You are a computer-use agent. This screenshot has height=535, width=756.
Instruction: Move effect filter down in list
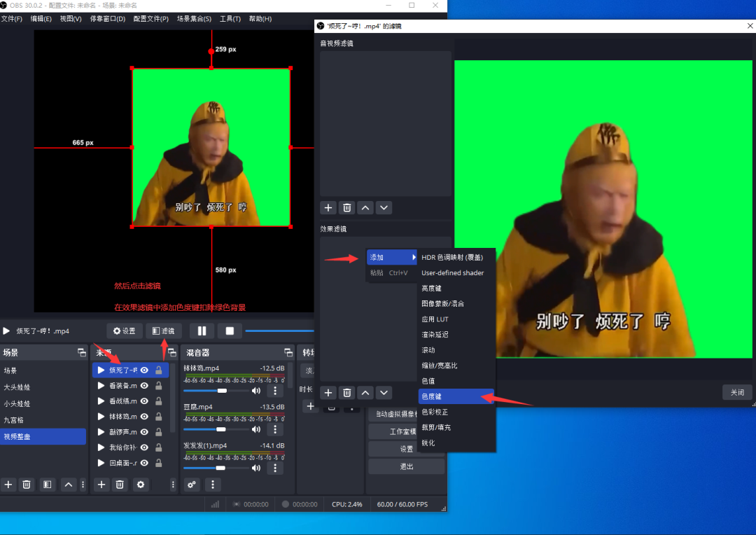coord(384,393)
